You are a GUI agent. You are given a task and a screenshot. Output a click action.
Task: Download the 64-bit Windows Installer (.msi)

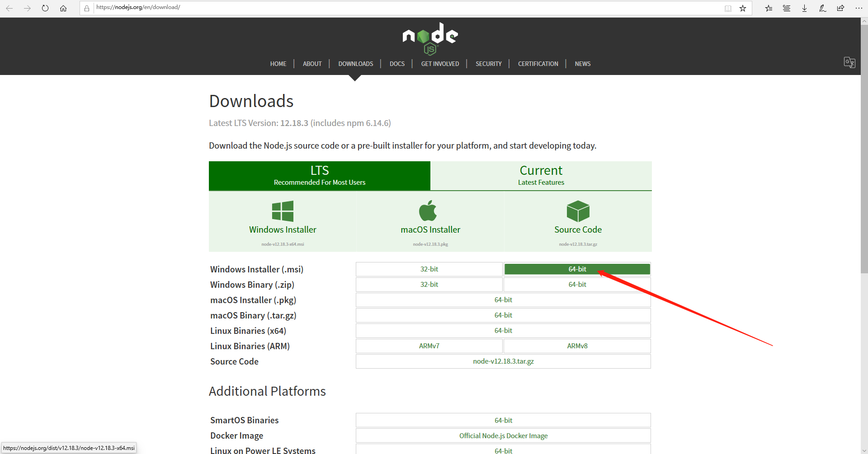coord(577,269)
